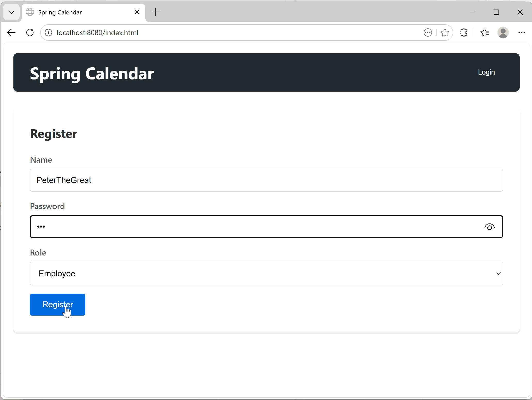Click into the Password field
This screenshot has height=400, width=532.
click(x=258, y=227)
